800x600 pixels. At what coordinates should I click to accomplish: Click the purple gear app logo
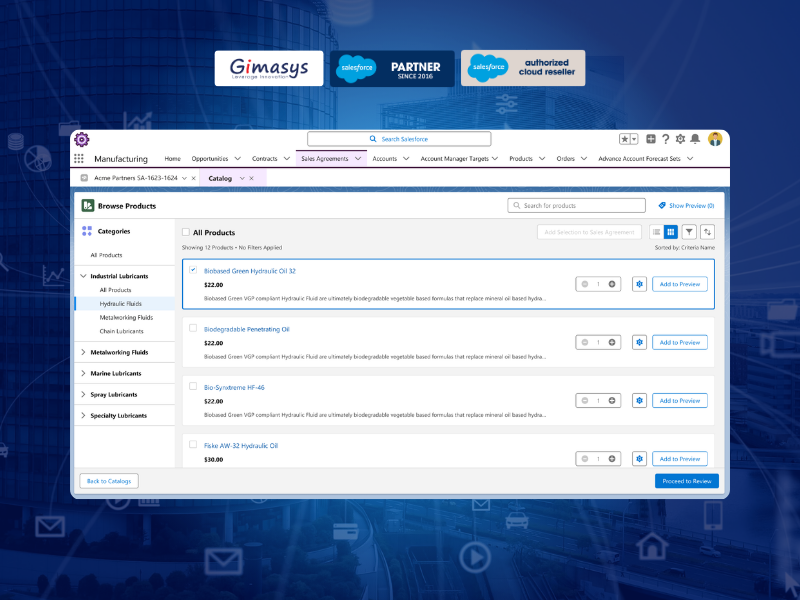click(x=82, y=139)
